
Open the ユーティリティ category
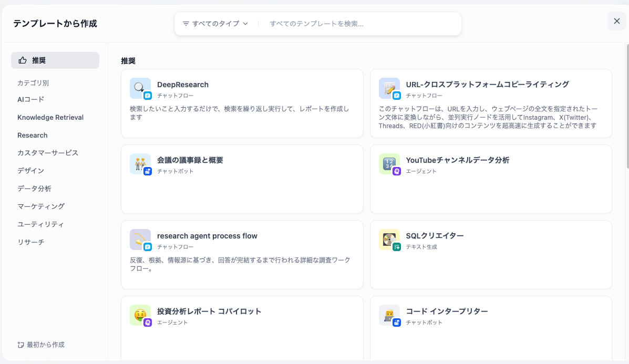click(40, 224)
